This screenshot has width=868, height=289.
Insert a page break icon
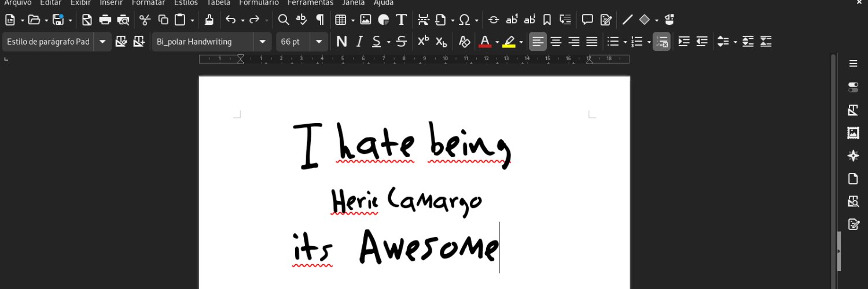click(x=423, y=20)
